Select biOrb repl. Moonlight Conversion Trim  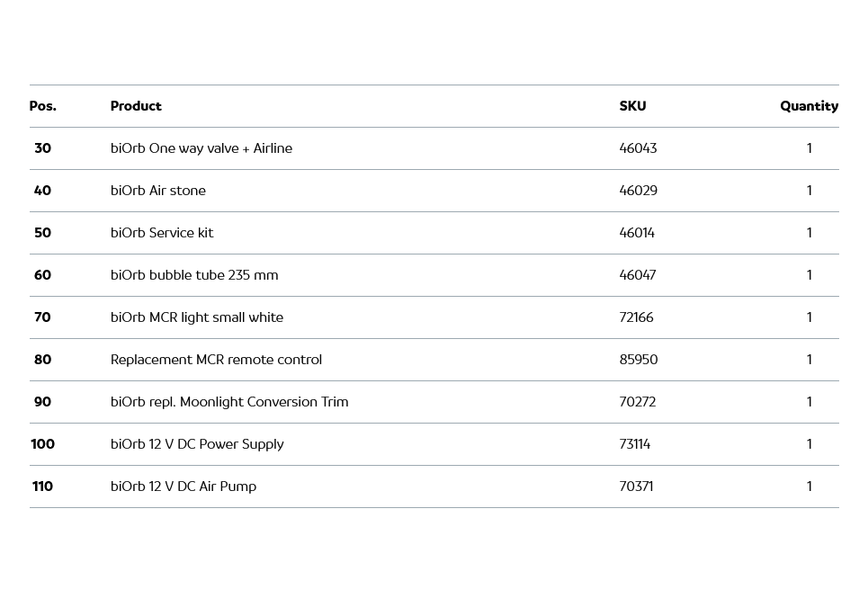pos(229,402)
